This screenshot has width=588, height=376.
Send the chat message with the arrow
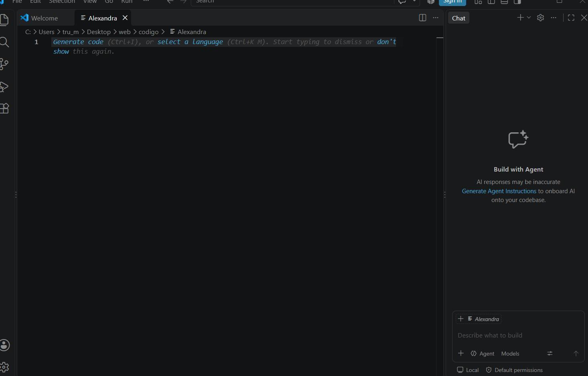coord(576,354)
